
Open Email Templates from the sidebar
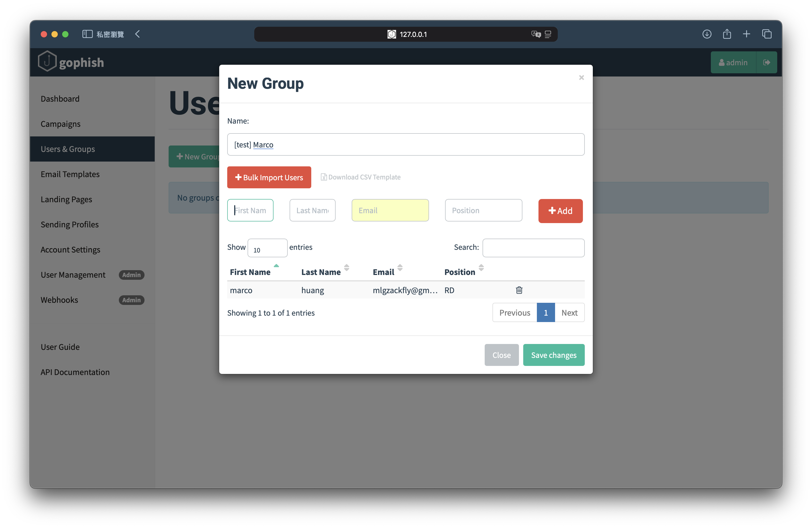[x=70, y=174]
